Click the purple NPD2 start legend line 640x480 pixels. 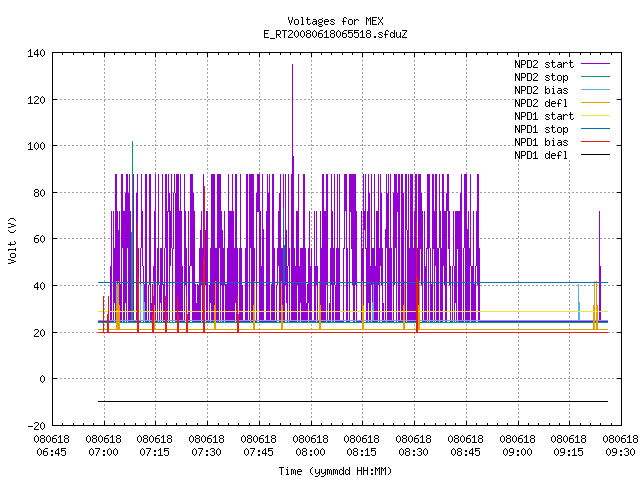[596, 64]
